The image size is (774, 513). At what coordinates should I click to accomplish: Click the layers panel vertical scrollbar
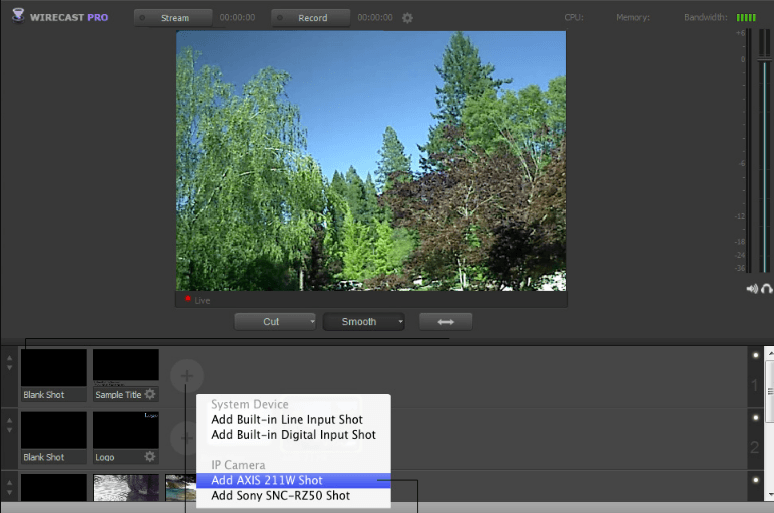pyautogui.click(x=769, y=391)
